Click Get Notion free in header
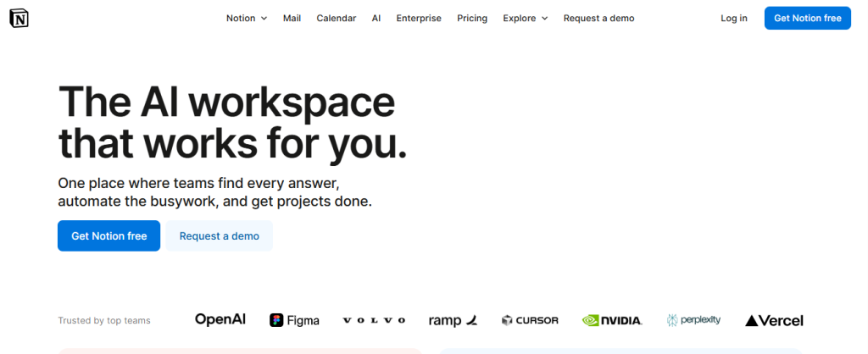Viewport: 868px width, 354px height. click(808, 19)
